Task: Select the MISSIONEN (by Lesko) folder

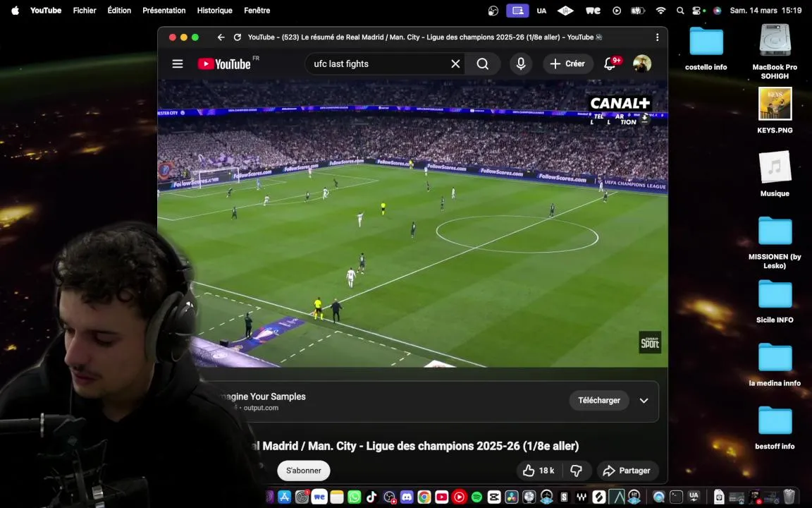Action: tap(775, 243)
